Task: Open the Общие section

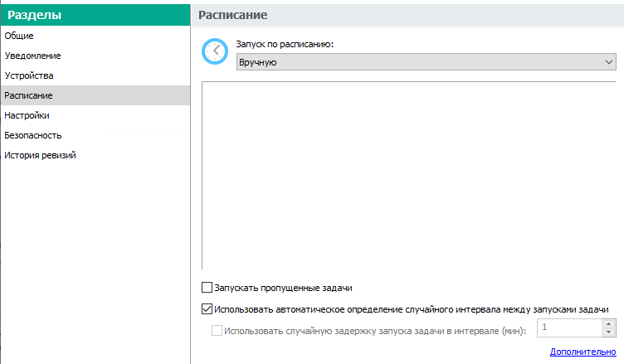Action: point(95,36)
